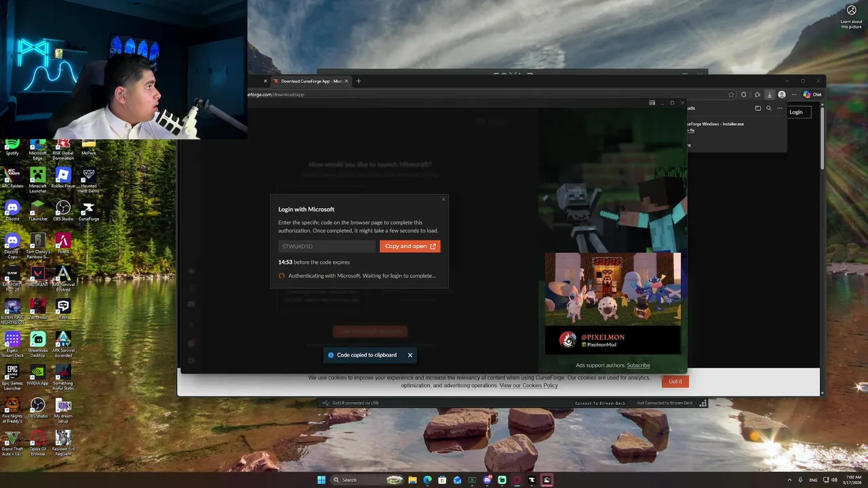Dismiss the Code copied to clipboard toast
This screenshot has width=868, height=488.
coord(410,355)
